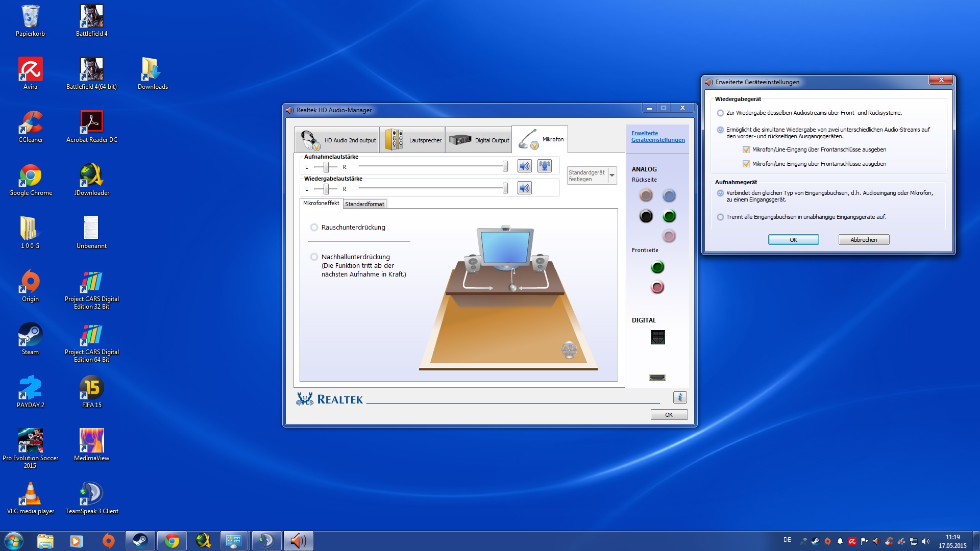980x551 pixels.
Task: Mute the recording volume speaker icon
Action: click(x=524, y=166)
